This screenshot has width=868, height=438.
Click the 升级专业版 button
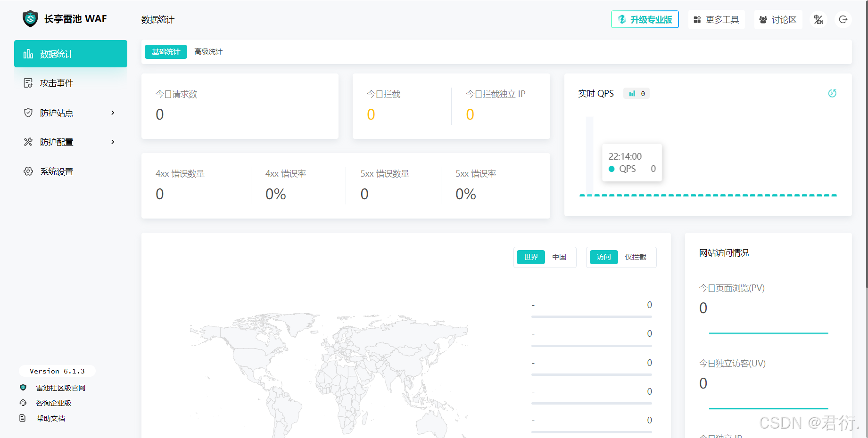click(x=645, y=19)
